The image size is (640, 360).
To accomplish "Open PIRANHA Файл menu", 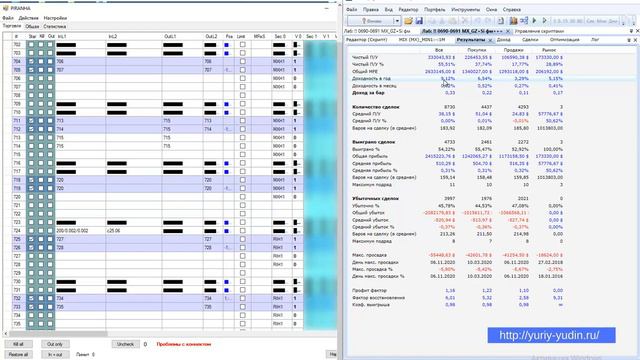I will pos(8,18).
